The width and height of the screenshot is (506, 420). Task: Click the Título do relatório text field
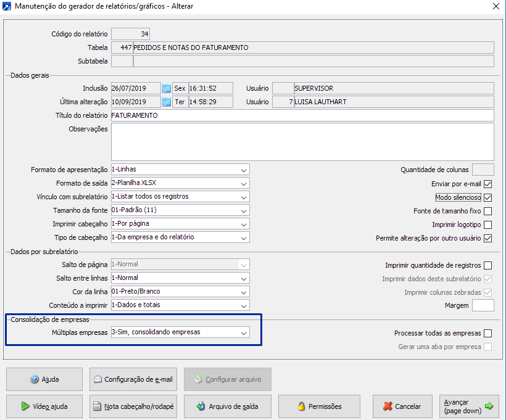tap(302, 115)
